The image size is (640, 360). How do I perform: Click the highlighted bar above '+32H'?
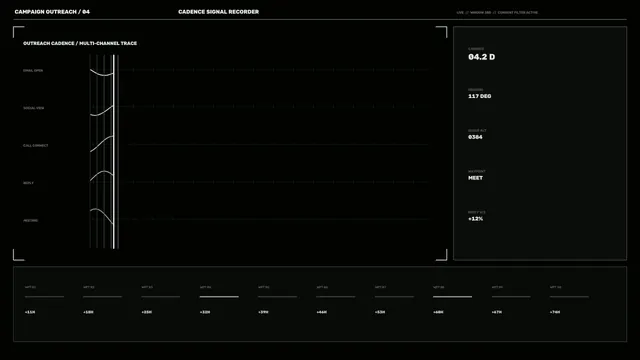(x=219, y=297)
